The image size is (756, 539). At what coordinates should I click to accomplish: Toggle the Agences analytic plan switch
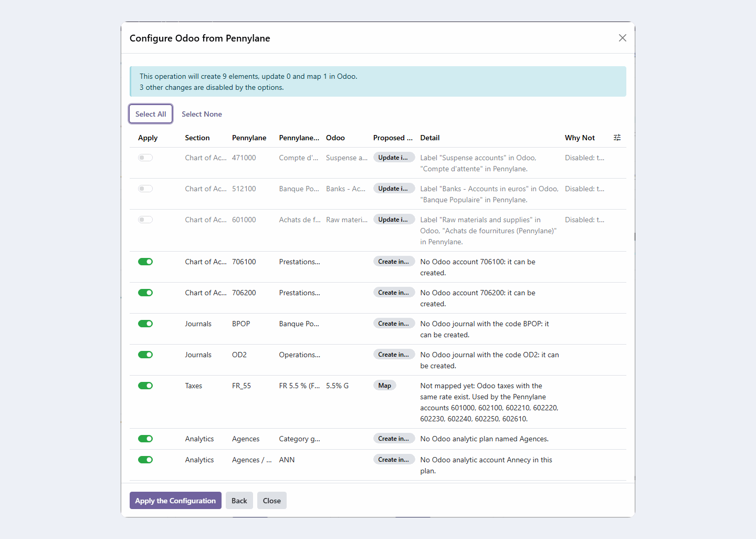click(145, 439)
